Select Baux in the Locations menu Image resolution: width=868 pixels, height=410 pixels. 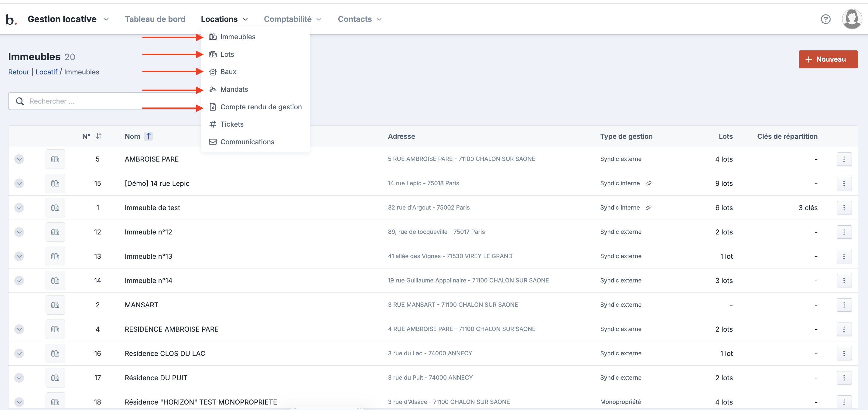228,72
